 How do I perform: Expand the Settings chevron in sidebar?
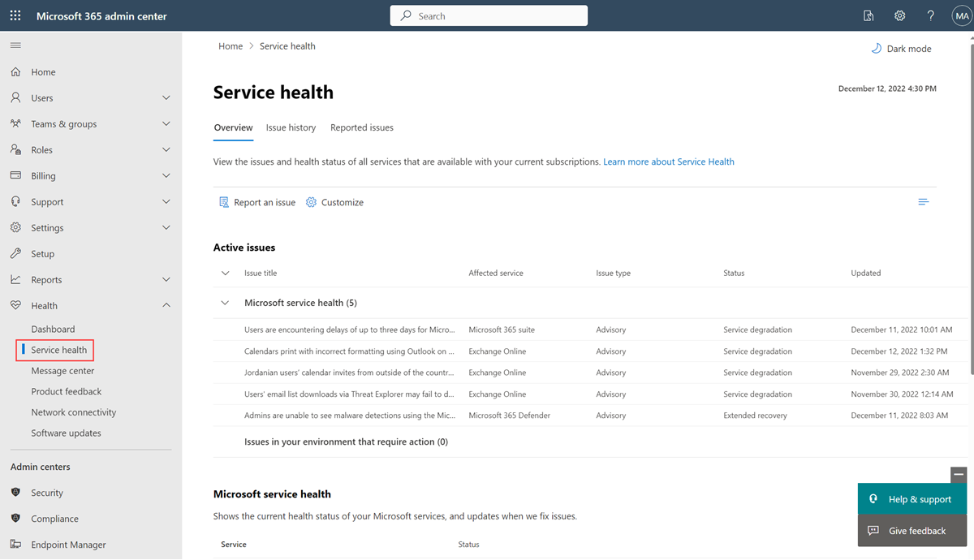click(166, 228)
